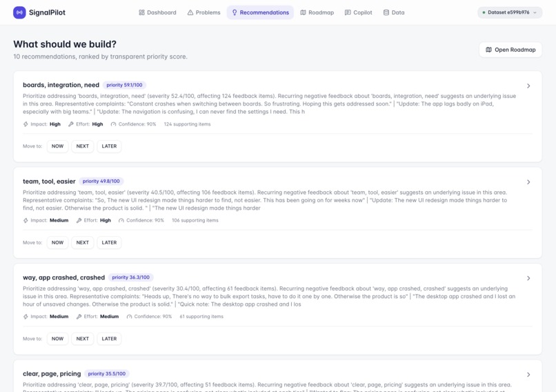The height and width of the screenshot is (392, 556).
Task: Click the priority 49.8/100 badge
Action: pos(101,182)
